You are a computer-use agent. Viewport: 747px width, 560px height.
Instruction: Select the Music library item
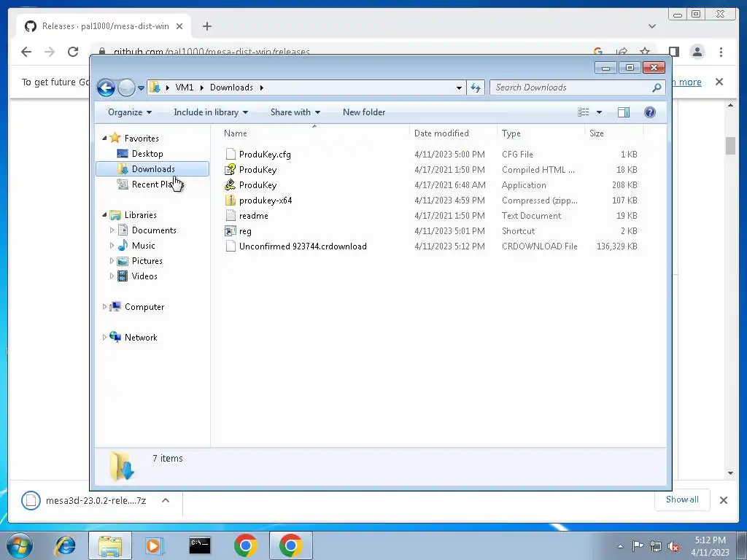[x=143, y=246]
